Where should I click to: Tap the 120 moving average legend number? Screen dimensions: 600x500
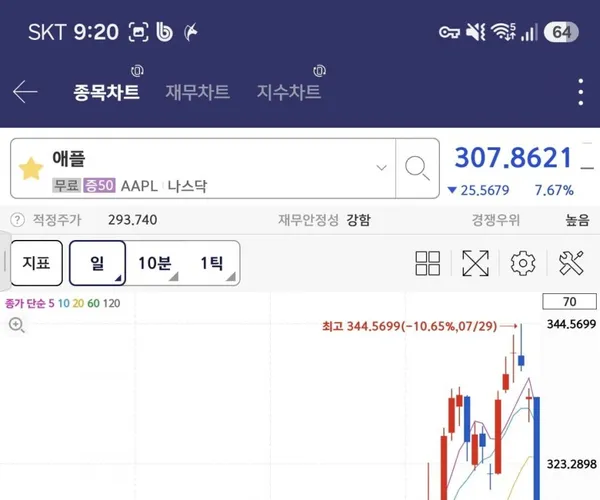point(111,303)
